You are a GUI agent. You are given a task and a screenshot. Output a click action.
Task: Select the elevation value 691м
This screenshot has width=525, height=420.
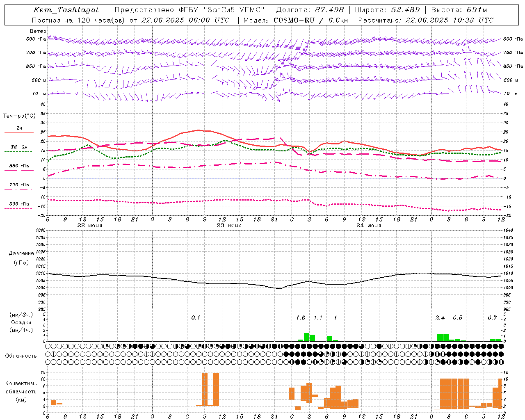[477, 10]
